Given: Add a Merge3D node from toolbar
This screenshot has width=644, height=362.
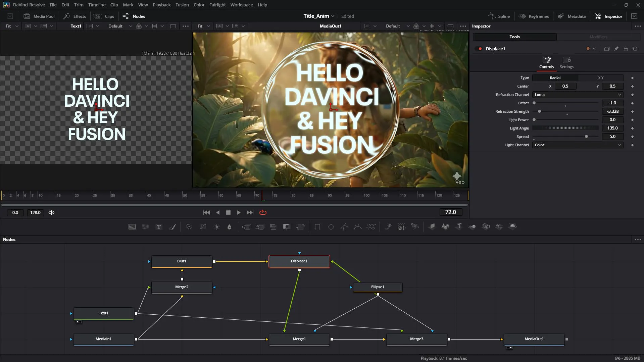Looking at the screenshot, I should click(x=472, y=227).
